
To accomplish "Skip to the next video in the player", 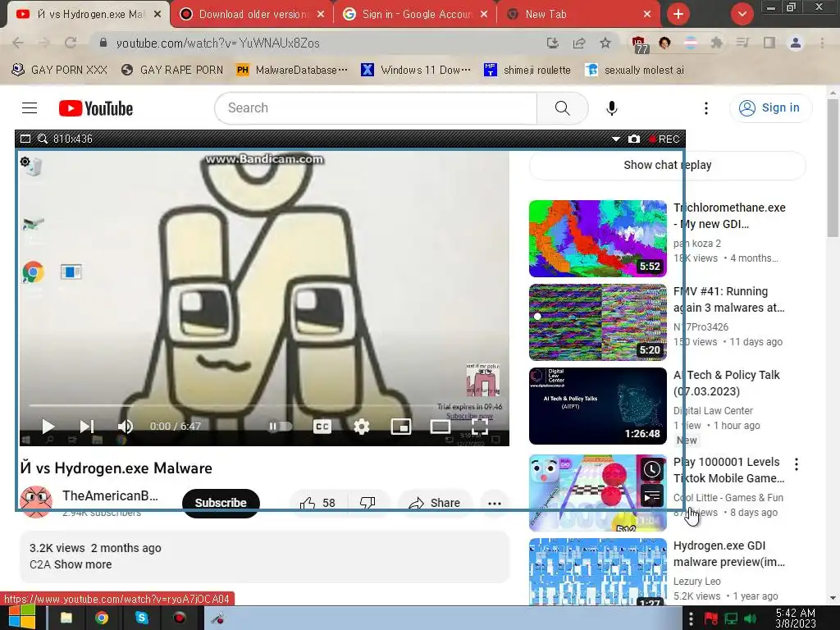I will point(87,427).
